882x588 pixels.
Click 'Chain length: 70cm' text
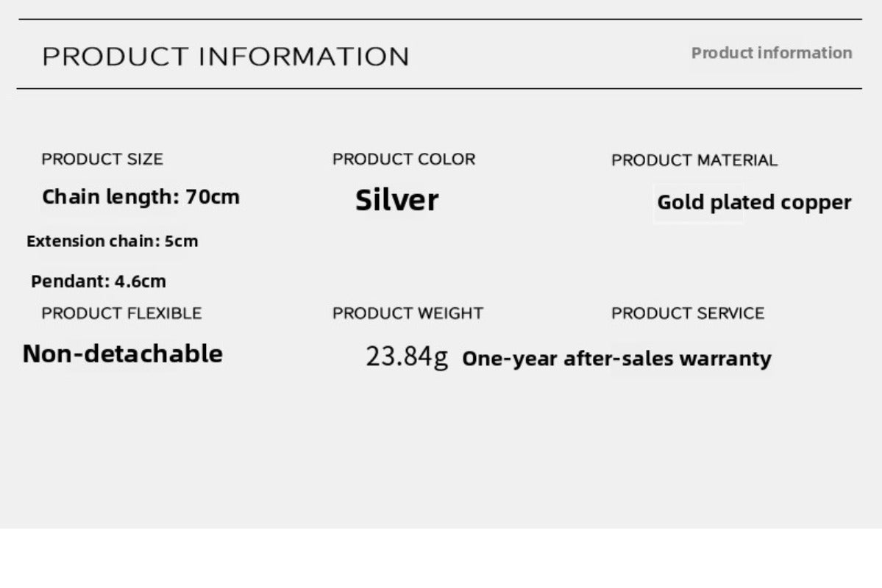(x=141, y=197)
